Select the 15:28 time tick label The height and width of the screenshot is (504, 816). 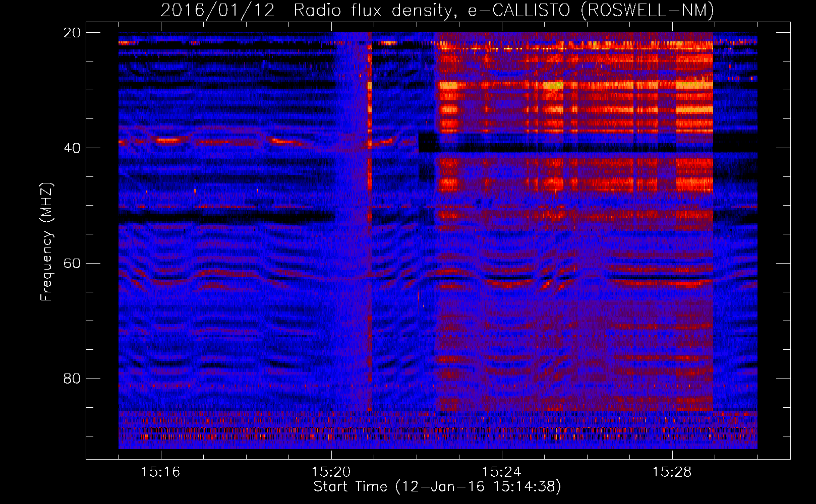pyautogui.click(x=672, y=472)
